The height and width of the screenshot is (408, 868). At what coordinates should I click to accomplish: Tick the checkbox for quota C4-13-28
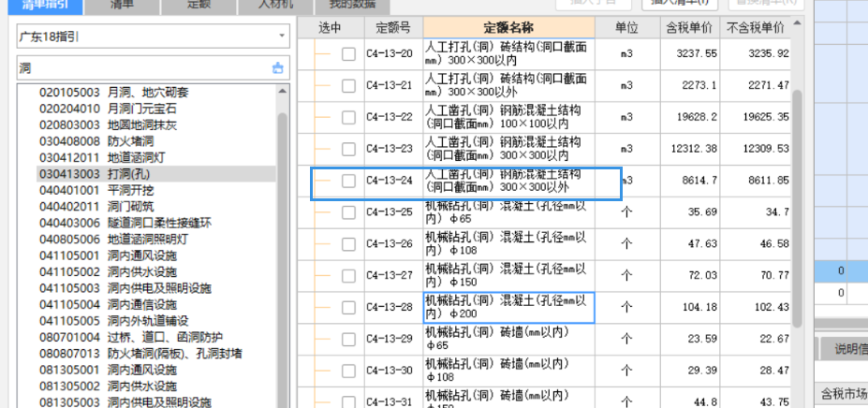tap(348, 308)
